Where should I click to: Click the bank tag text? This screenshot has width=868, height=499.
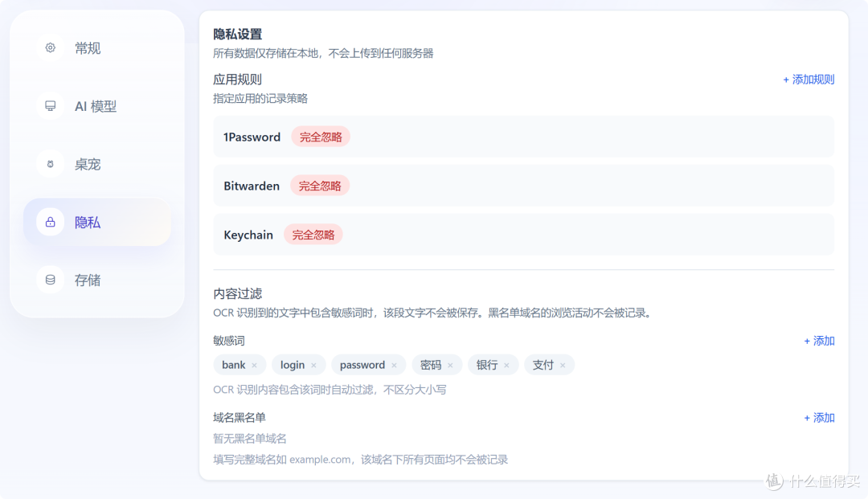point(234,365)
